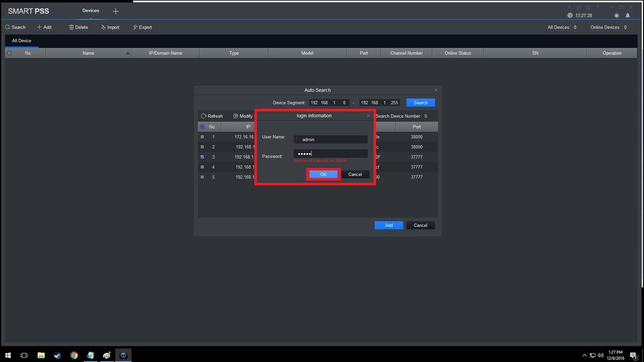This screenshot has height=362, width=644.
Task: Switch to the All Device tab
Action: click(x=22, y=41)
